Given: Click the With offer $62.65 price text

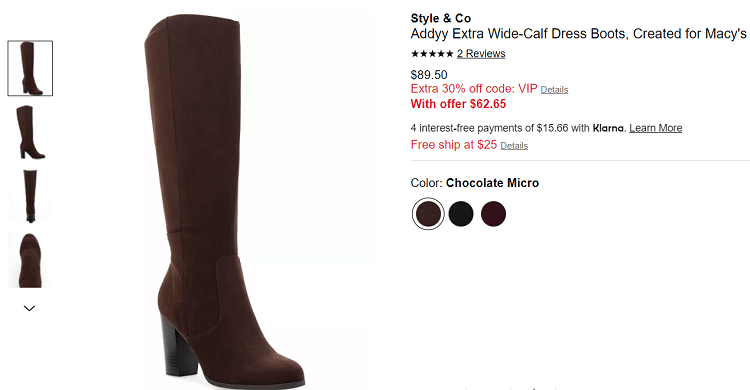Looking at the screenshot, I should tap(458, 104).
